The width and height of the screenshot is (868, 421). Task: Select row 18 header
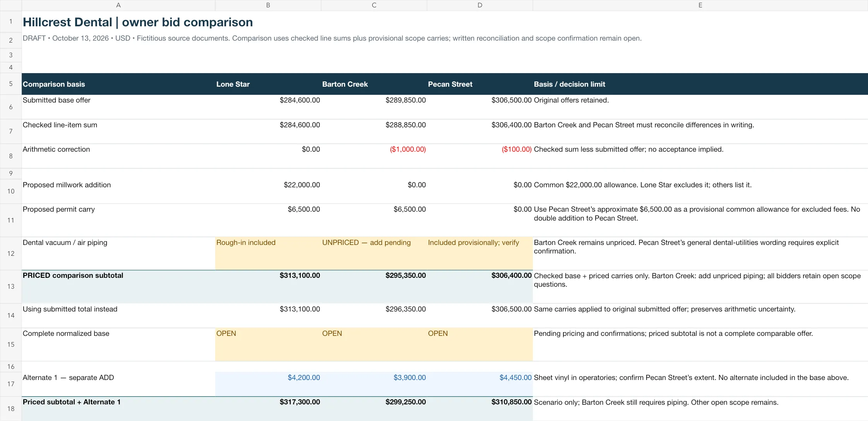click(11, 409)
